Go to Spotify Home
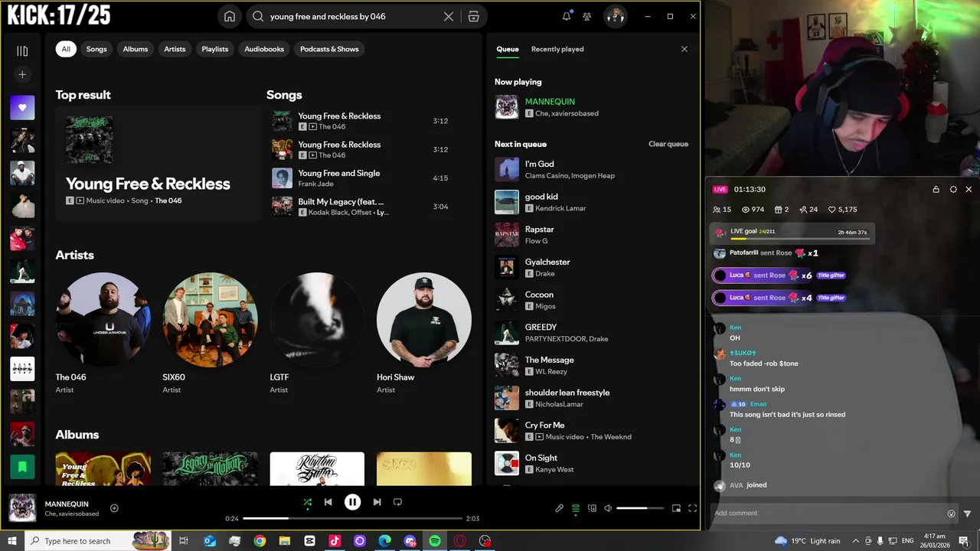Viewport: 980px width, 551px height. [x=230, y=16]
